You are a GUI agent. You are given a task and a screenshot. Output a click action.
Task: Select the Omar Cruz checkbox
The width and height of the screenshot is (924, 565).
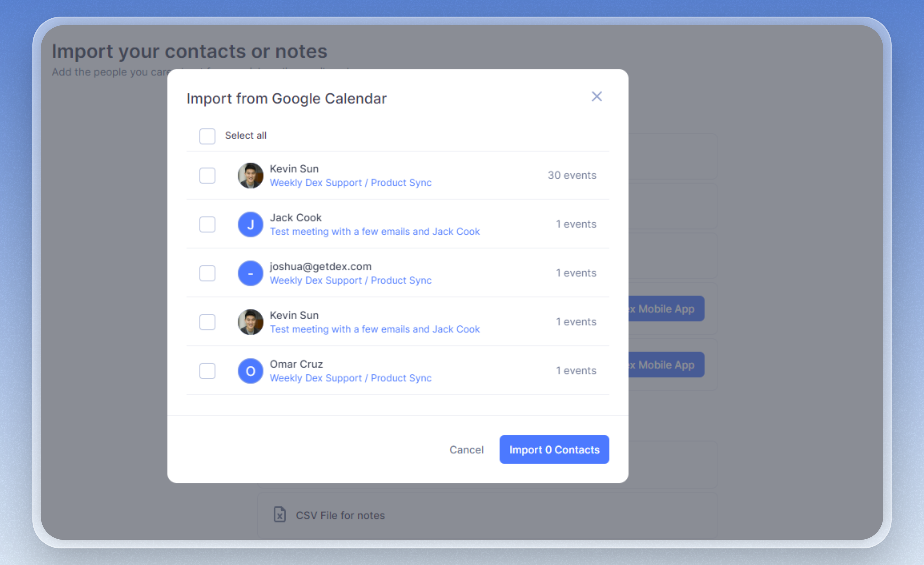pos(207,371)
